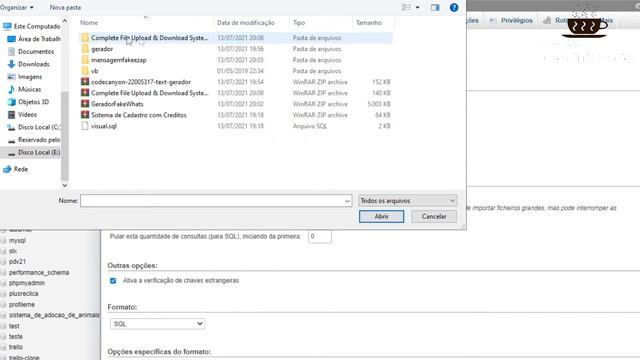Click the visual.sql file icon

click(85, 126)
